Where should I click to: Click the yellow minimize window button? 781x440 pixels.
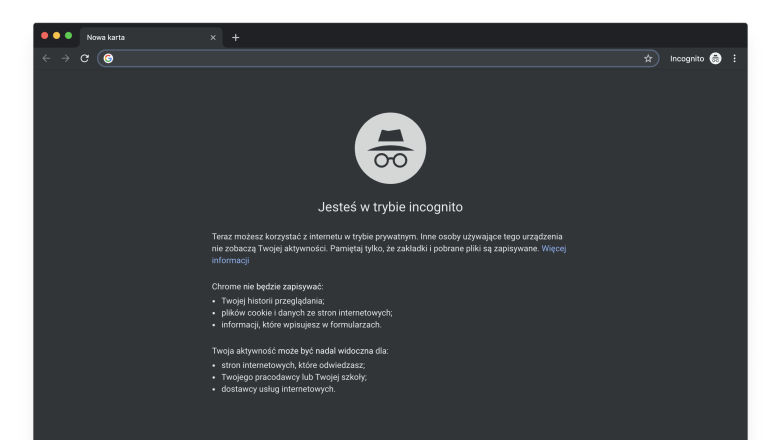56,35
